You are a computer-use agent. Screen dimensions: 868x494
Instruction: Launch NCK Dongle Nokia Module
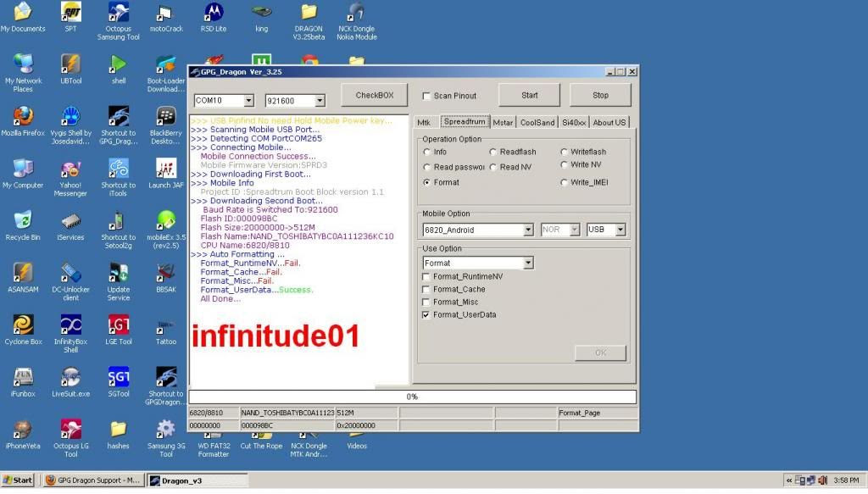click(x=357, y=21)
